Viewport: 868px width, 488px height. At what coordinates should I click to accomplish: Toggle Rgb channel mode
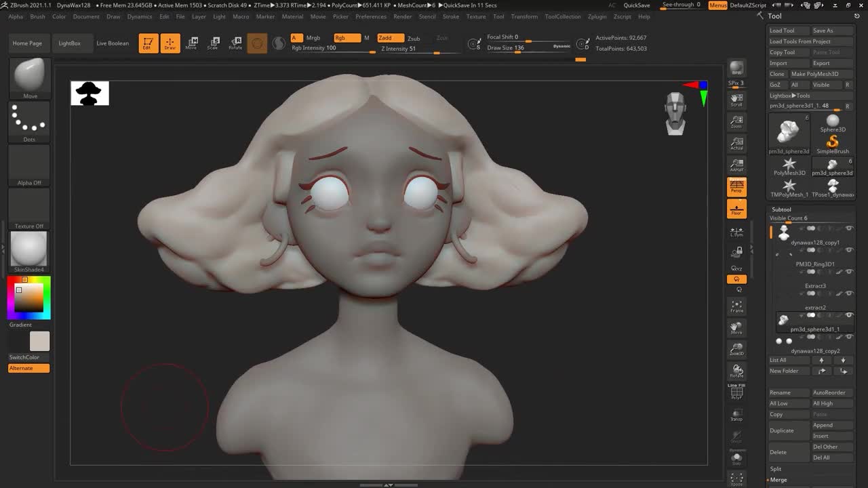347,38
